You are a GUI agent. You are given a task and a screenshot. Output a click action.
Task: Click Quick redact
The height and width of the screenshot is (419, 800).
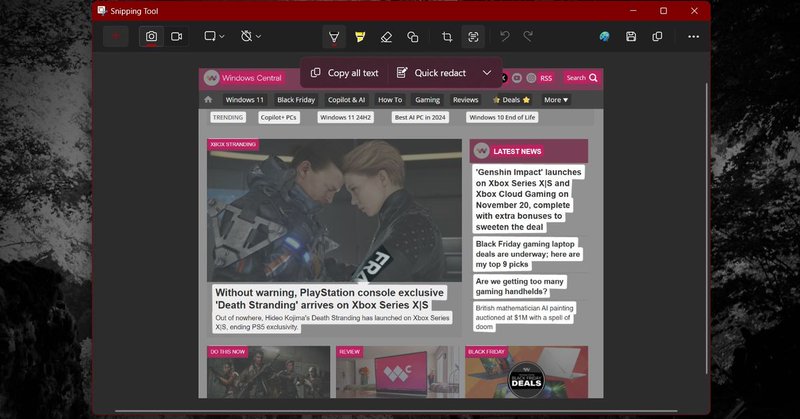431,73
